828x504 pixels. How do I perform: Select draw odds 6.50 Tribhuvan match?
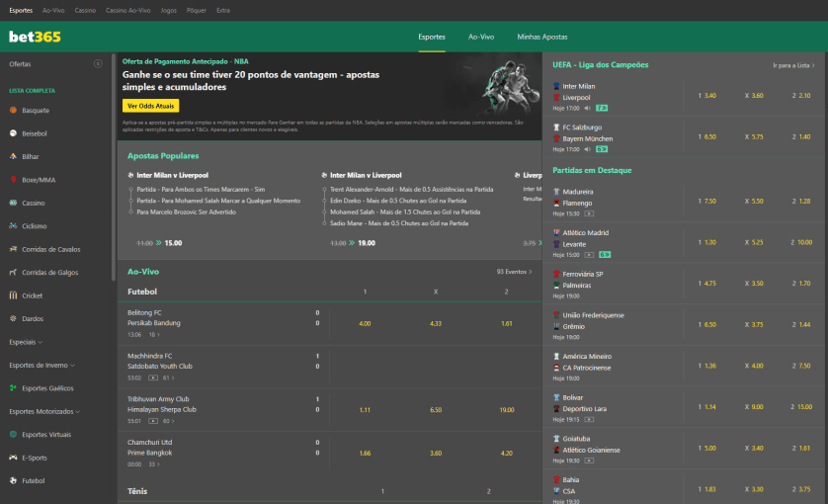point(436,409)
